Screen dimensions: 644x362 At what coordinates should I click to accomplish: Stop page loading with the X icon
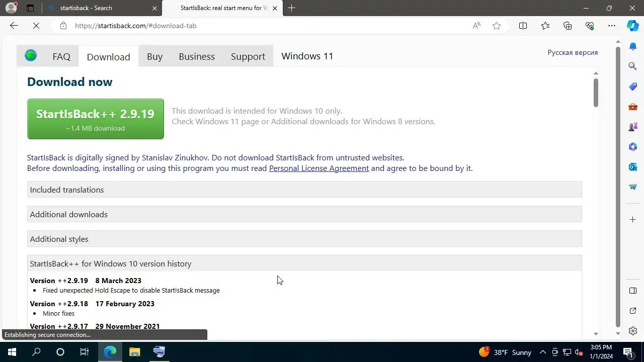coord(36,26)
